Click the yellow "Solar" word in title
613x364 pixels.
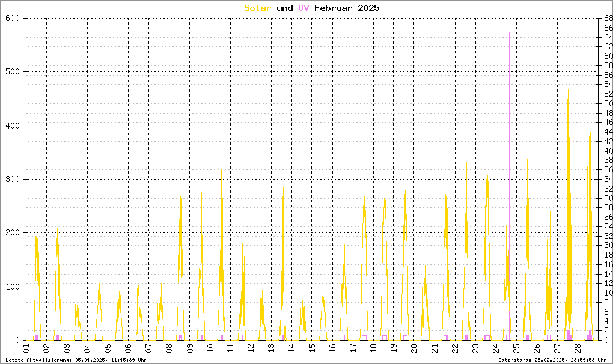(x=257, y=8)
